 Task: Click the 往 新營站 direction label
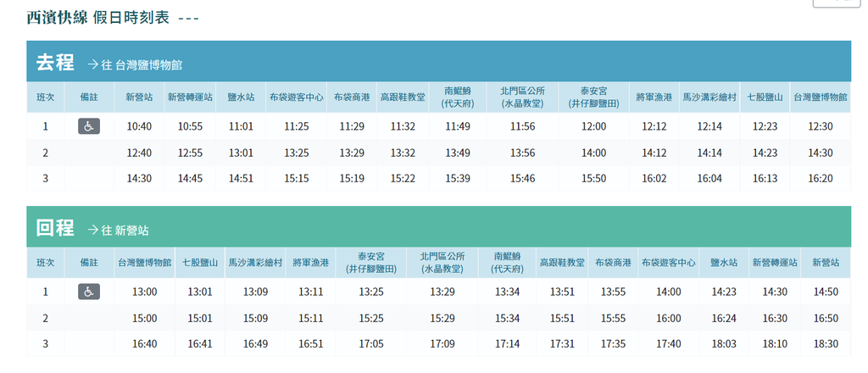click(125, 231)
